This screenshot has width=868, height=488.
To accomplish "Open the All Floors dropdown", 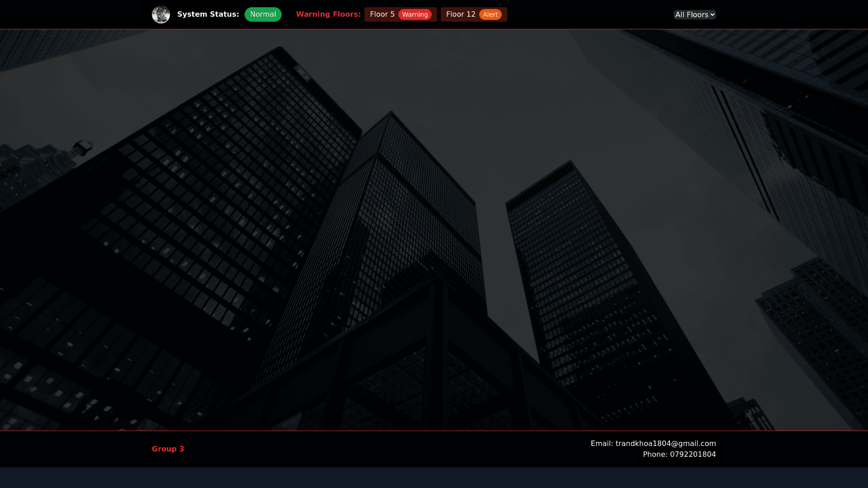I will (692, 15).
